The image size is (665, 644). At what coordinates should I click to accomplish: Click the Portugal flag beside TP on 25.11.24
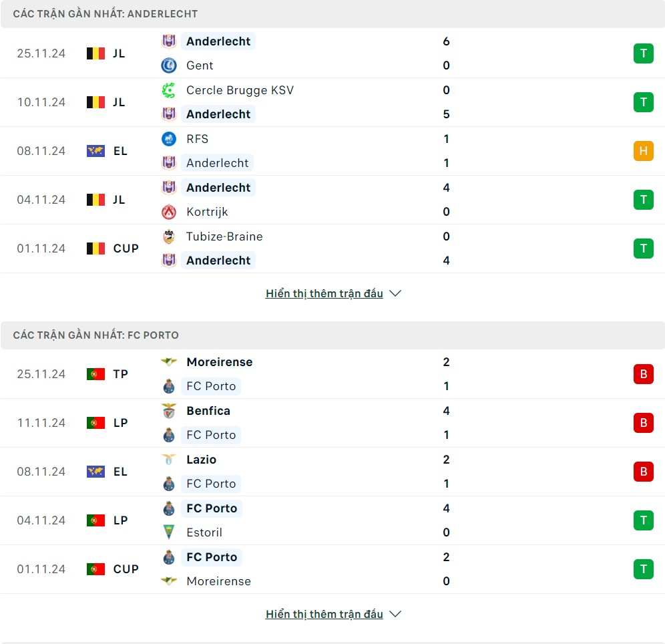(95, 374)
